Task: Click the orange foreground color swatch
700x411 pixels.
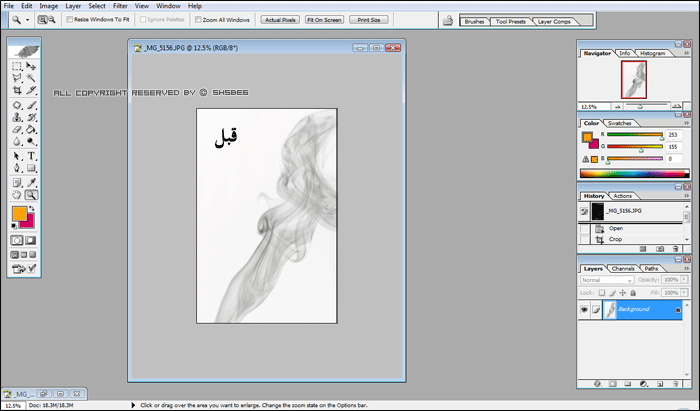Action: (19, 213)
